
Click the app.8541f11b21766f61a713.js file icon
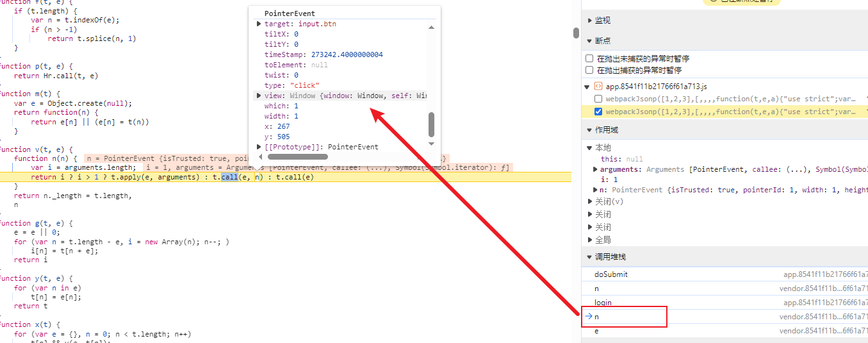598,86
